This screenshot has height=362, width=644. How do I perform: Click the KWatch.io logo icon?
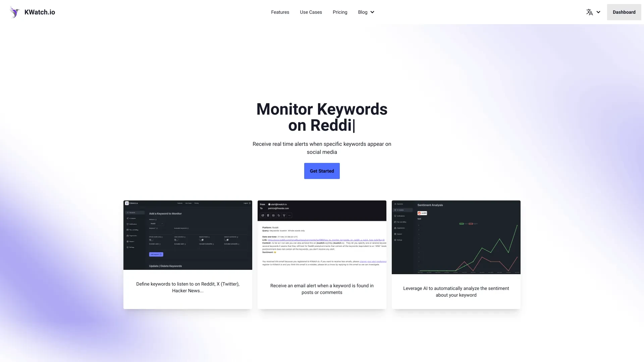(x=15, y=12)
